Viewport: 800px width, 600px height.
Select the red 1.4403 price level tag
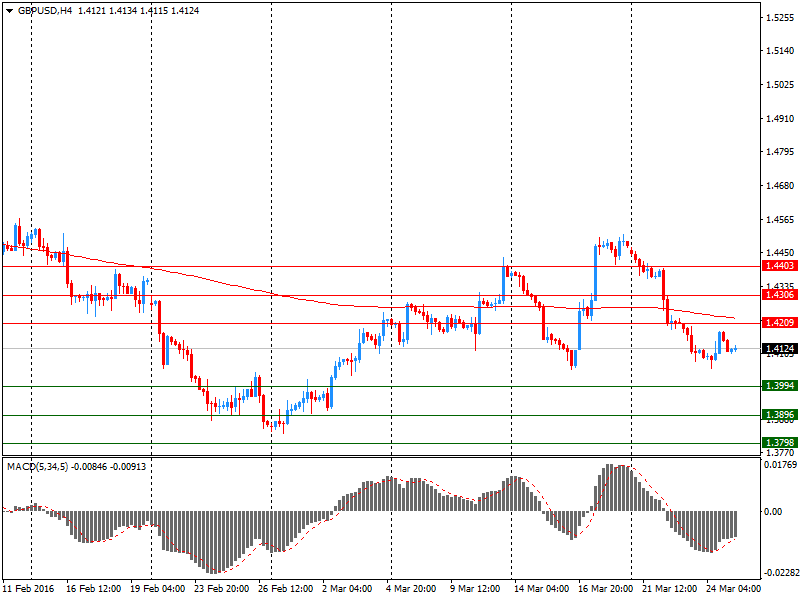click(x=779, y=266)
